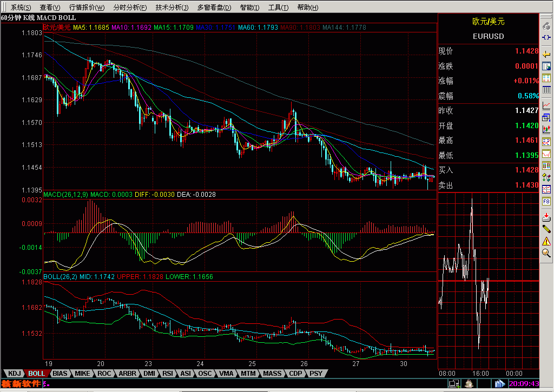Click the 60分钟 K线 MACD BOLL title
554x392 pixels.
[38, 18]
